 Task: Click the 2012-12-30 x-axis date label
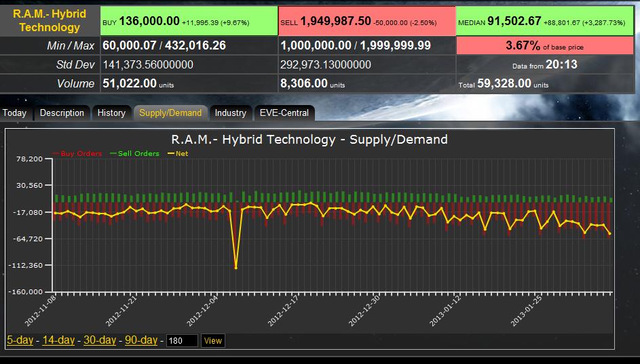pyautogui.click(x=364, y=310)
